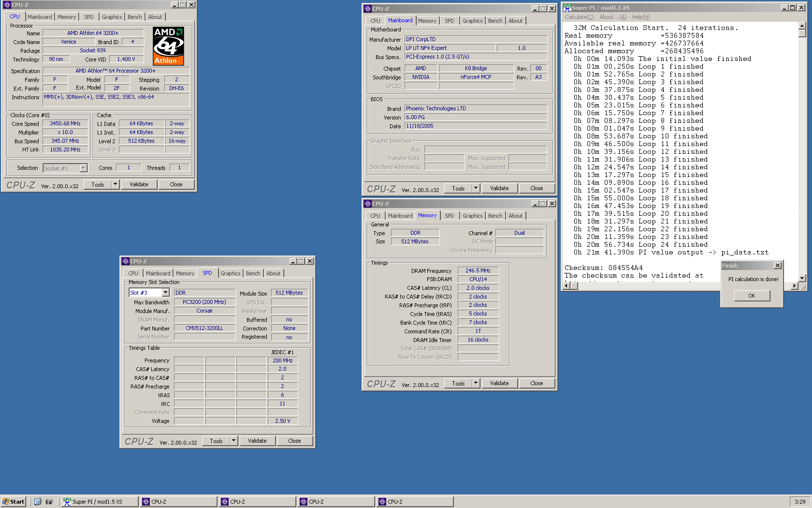This screenshot has width=812, height=508.
Task: Click the Southbridge nForce4 MCP field
Action: (x=476, y=77)
